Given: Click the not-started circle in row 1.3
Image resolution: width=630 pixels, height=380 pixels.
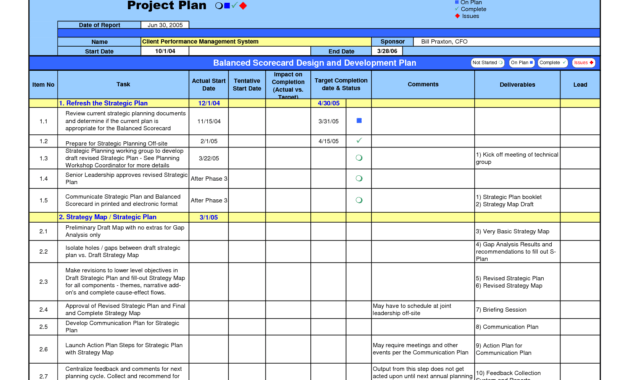Looking at the screenshot, I should (x=359, y=158).
